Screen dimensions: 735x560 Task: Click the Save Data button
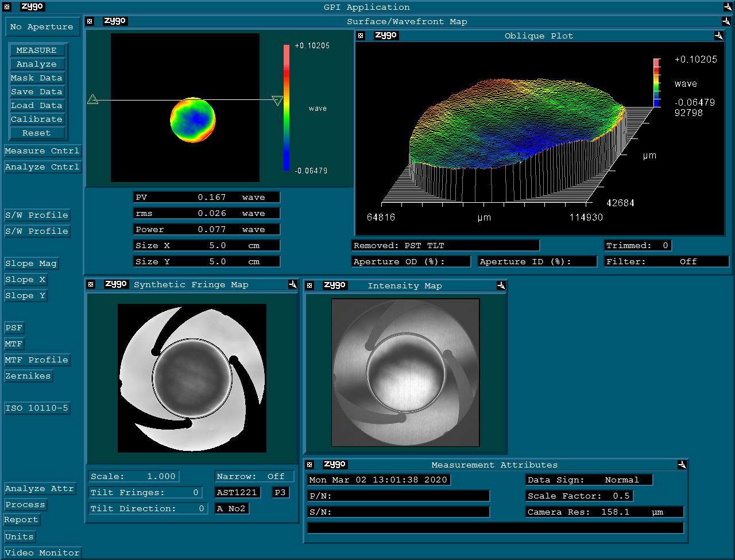[x=36, y=92]
